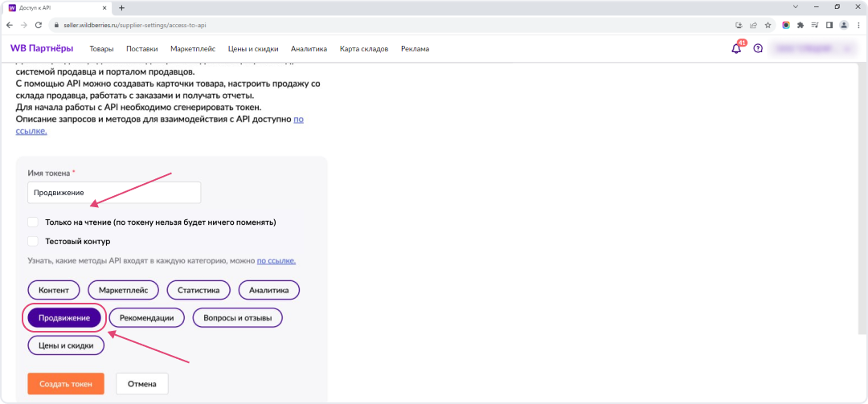Tick the 'Тестовый контур' checkbox
The image size is (868, 404).
(x=33, y=241)
